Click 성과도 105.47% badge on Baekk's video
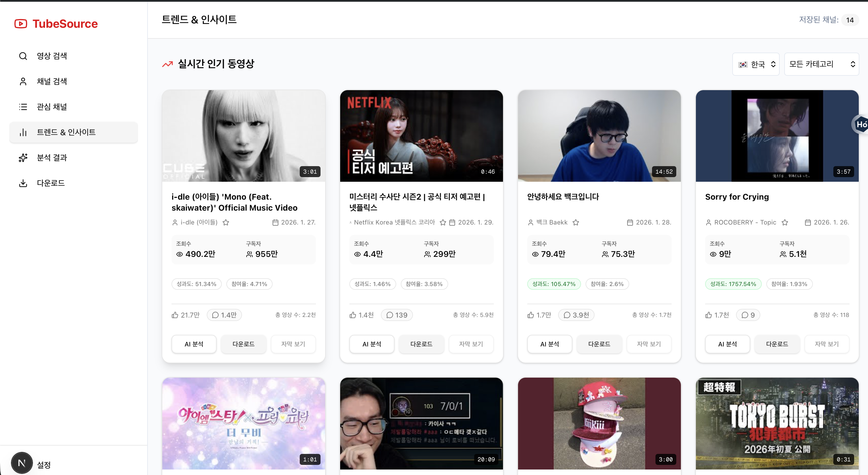The width and height of the screenshot is (868, 475). click(x=554, y=284)
